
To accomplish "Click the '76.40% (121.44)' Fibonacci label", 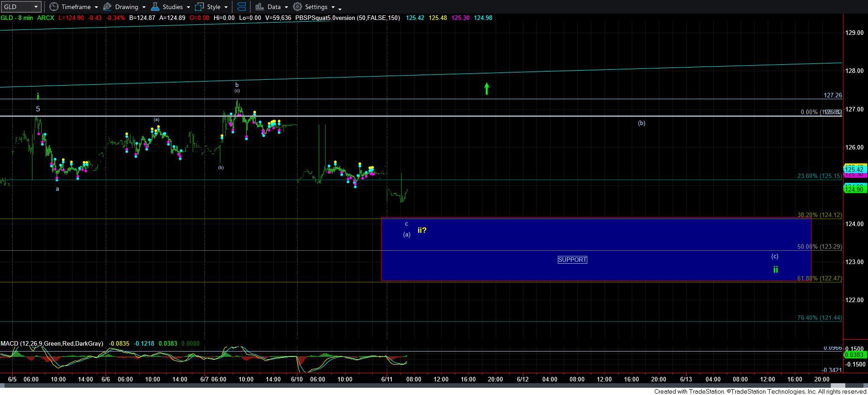I will click(x=819, y=318).
